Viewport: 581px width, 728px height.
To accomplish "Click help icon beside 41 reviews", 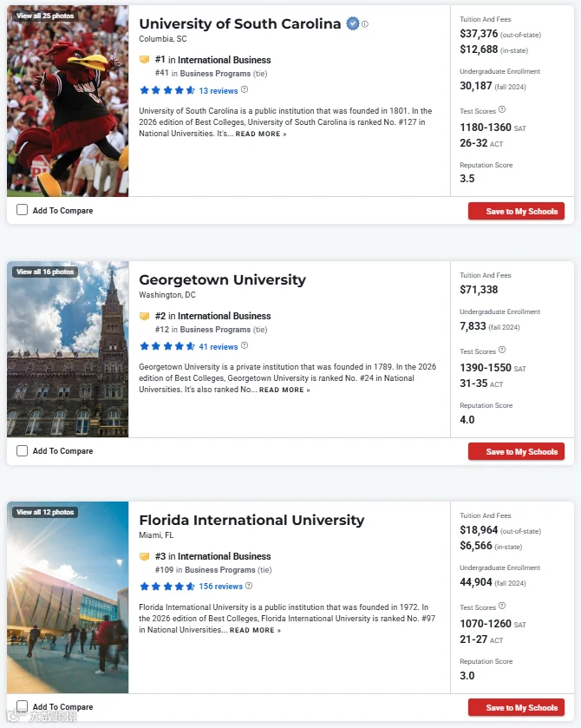I will pos(245,345).
